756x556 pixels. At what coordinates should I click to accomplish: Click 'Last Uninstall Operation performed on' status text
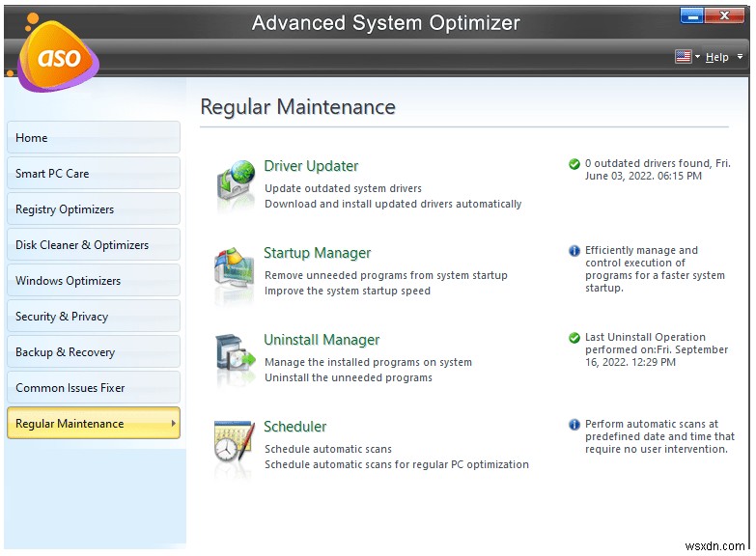[x=657, y=349]
